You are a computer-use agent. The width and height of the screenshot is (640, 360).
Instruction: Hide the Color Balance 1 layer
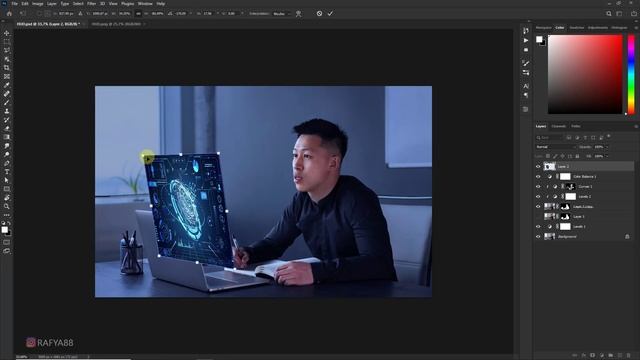tap(538, 177)
